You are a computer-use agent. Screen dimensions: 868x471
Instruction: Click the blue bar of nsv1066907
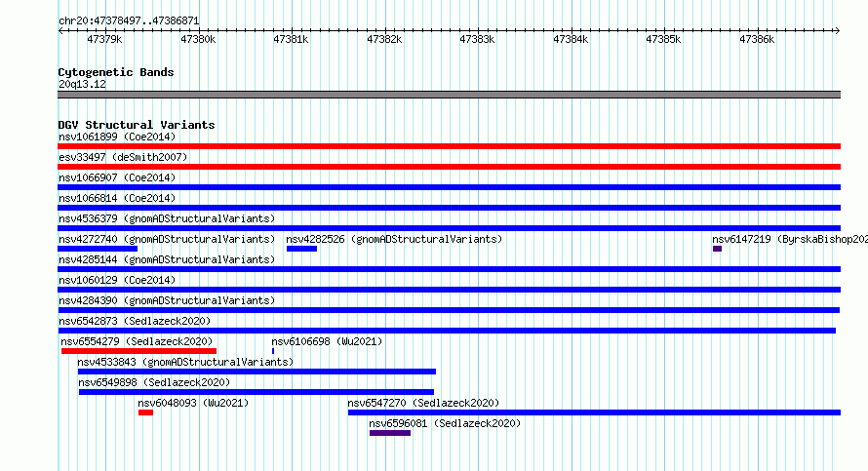click(x=449, y=187)
